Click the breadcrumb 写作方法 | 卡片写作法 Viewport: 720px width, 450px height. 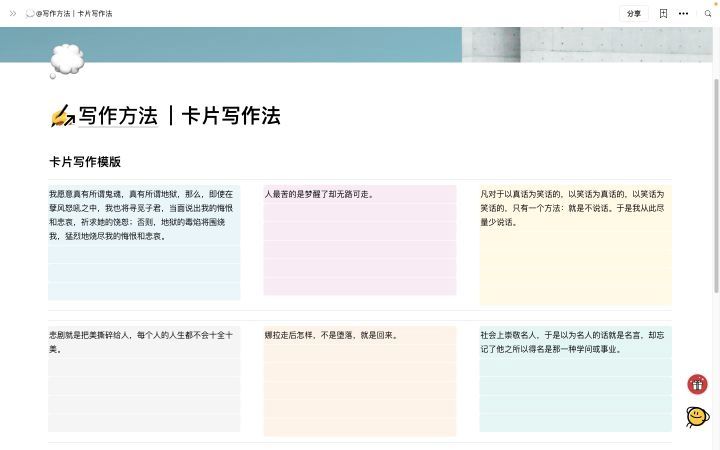(69, 14)
